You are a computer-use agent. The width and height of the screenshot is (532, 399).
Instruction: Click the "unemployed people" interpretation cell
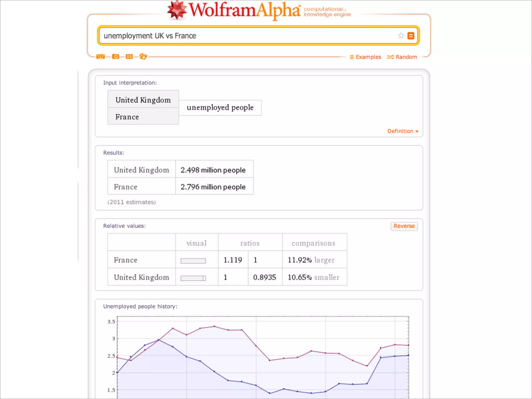point(220,108)
